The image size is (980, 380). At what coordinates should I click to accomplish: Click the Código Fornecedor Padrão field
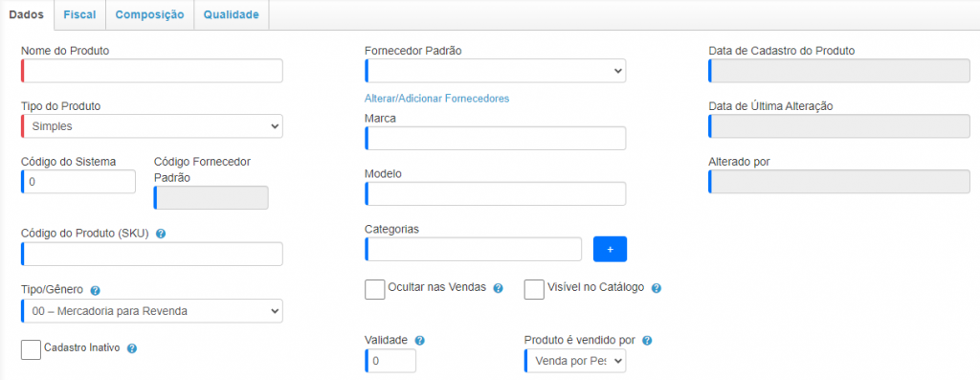(211, 197)
